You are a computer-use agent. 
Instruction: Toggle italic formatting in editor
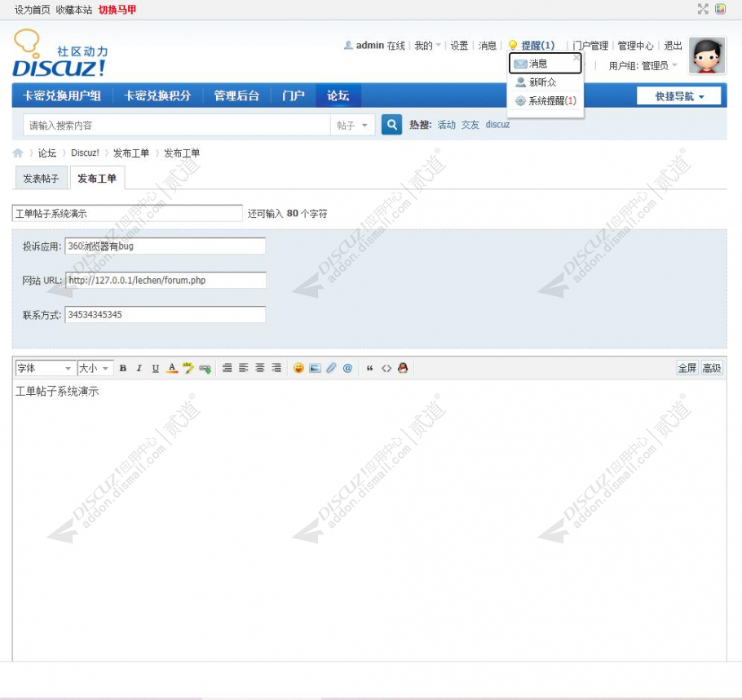(x=139, y=368)
